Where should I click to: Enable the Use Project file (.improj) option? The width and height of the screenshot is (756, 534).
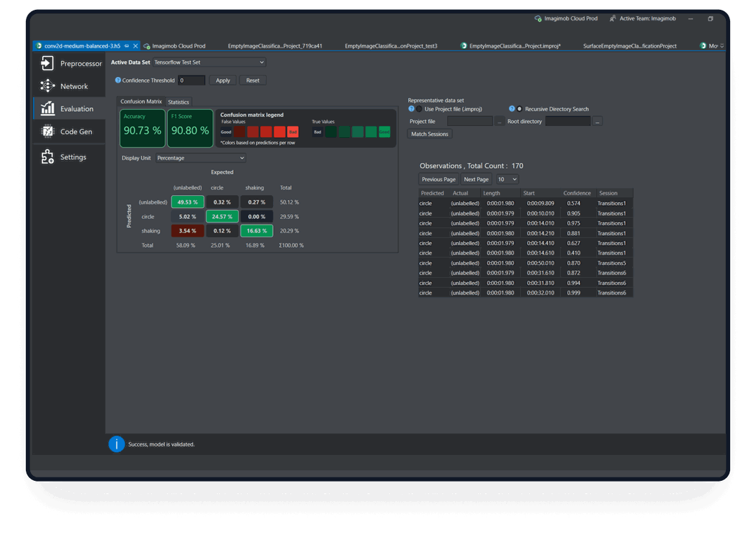pyautogui.click(x=419, y=109)
